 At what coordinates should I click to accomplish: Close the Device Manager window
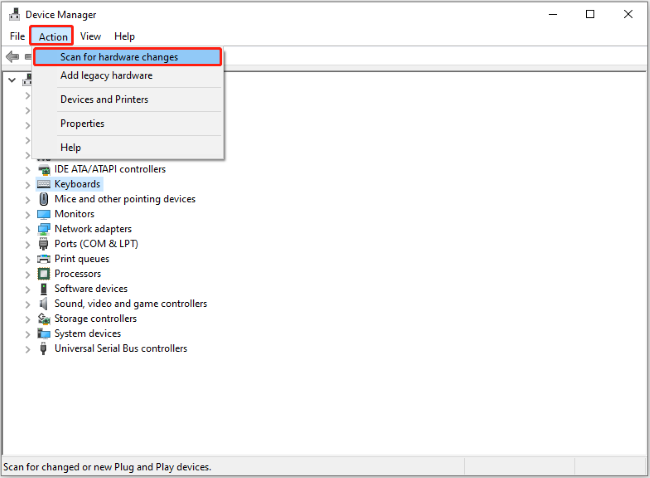(628, 15)
